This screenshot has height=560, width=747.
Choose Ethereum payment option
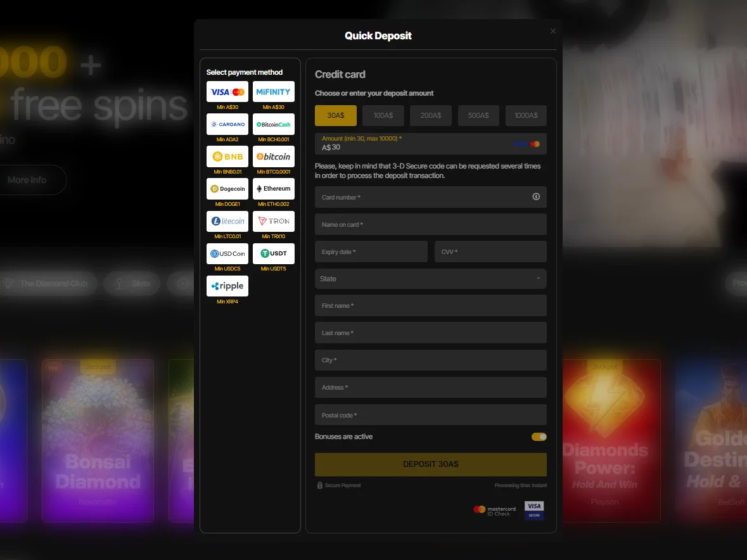point(274,189)
